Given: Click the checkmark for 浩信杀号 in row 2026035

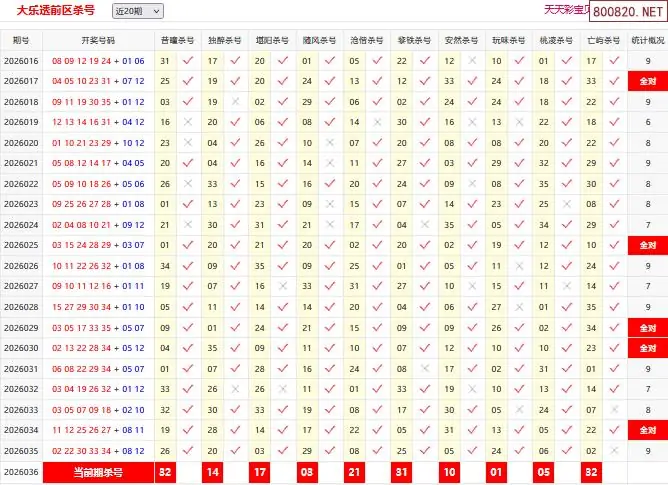Looking at the screenshot, I should 378,450.
